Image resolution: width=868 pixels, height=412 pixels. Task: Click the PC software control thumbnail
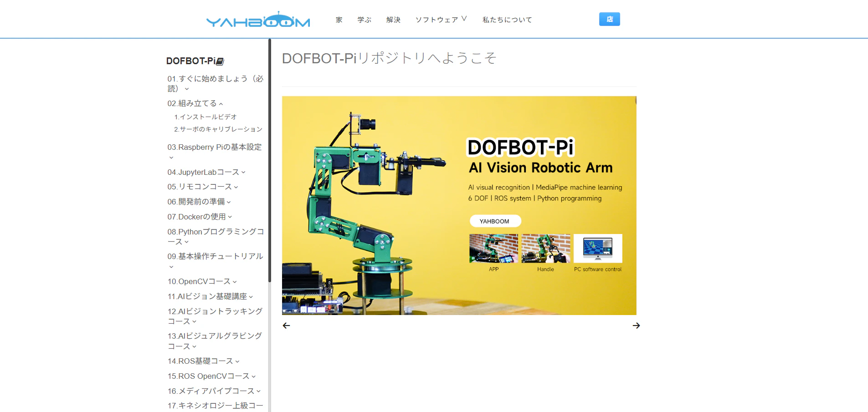[598, 249]
